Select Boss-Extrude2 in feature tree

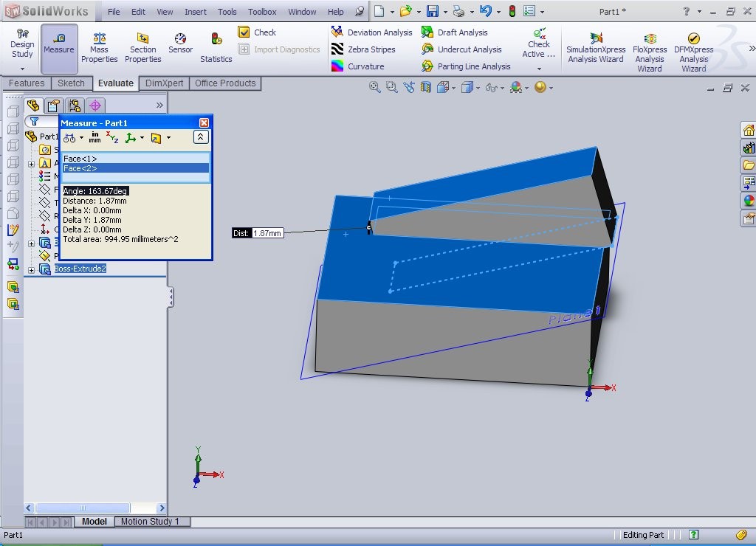(80, 269)
